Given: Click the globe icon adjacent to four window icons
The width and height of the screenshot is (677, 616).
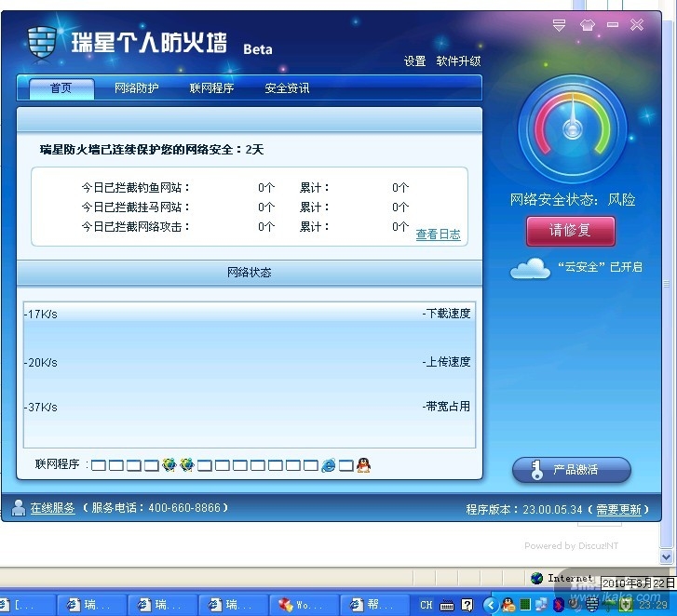Looking at the screenshot, I should [x=169, y=465].
